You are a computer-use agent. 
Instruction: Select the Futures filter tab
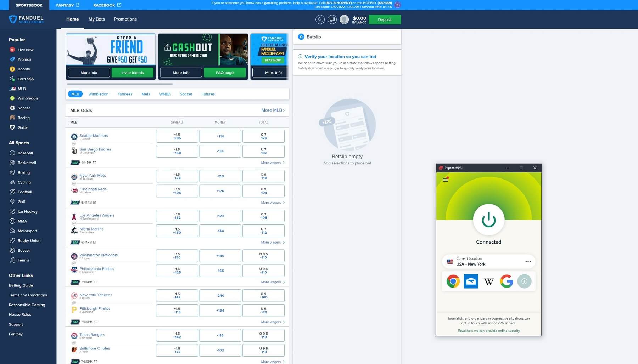tap(208, 94)
